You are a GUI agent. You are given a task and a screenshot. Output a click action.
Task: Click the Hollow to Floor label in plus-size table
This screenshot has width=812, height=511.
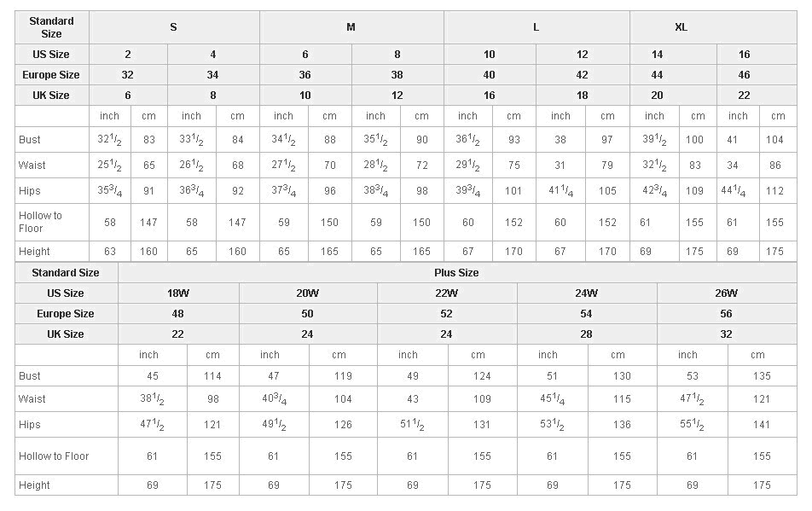(x=54, y=456)
